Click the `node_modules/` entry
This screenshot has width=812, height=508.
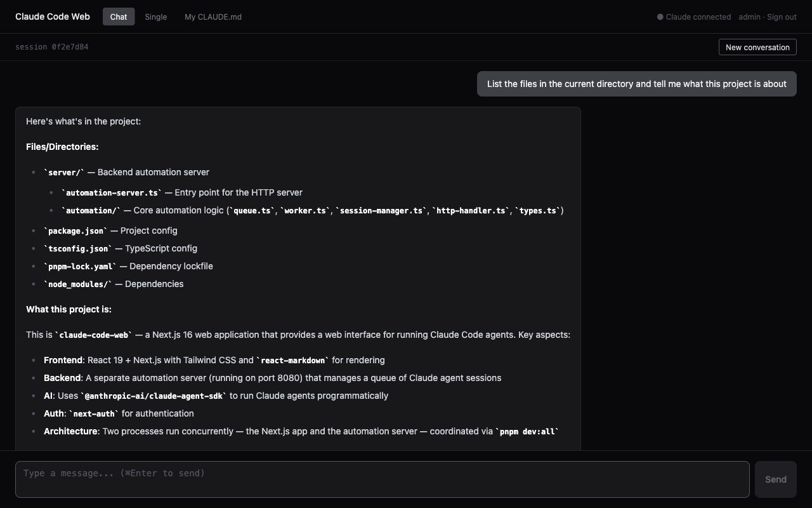pos(77,284)
